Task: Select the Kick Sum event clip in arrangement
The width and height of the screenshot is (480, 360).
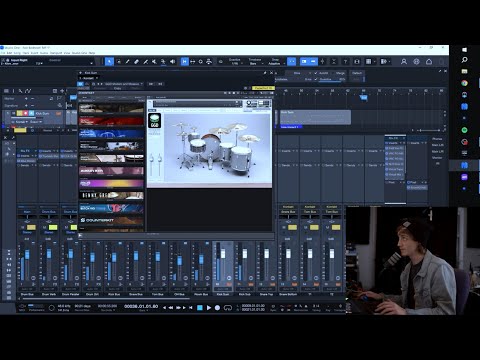Action: 315,117
